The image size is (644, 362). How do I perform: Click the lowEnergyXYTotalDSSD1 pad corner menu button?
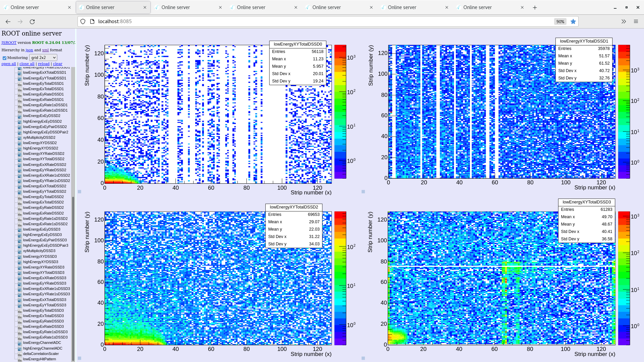[363, 192]
